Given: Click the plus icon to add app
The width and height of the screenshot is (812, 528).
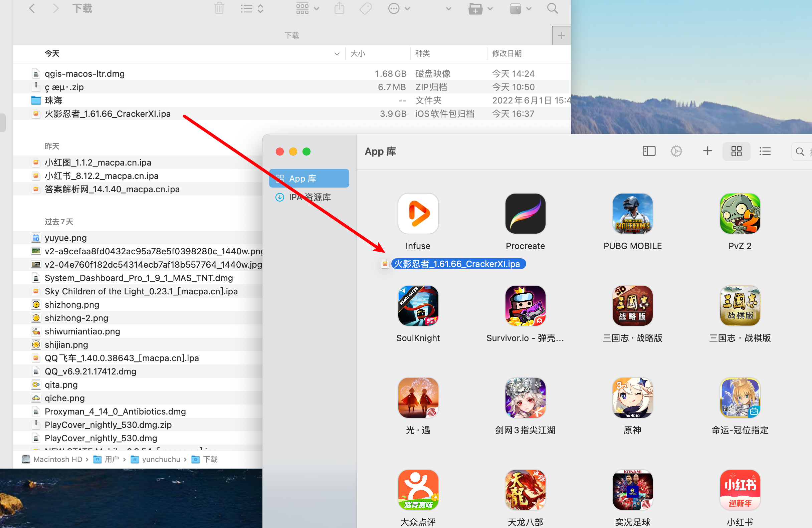Looking at the screenshot, I should (707, 151).
